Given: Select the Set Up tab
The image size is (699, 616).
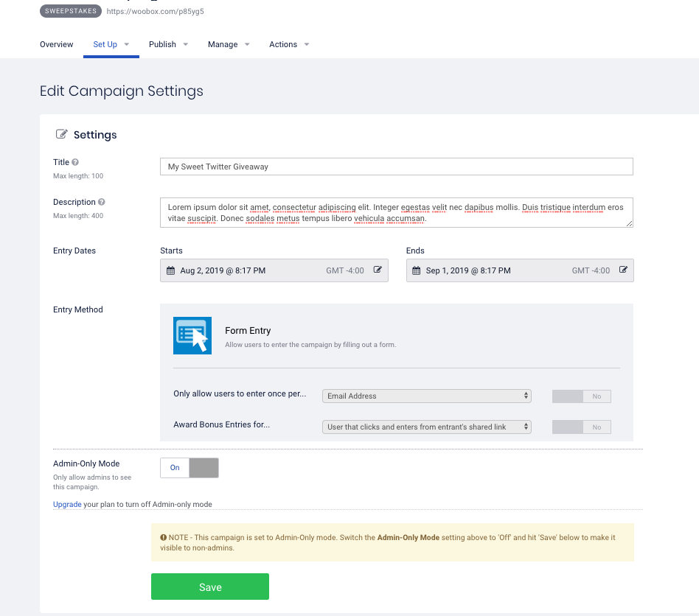Looking at the screenshot, I should click(x=105, y=44).
